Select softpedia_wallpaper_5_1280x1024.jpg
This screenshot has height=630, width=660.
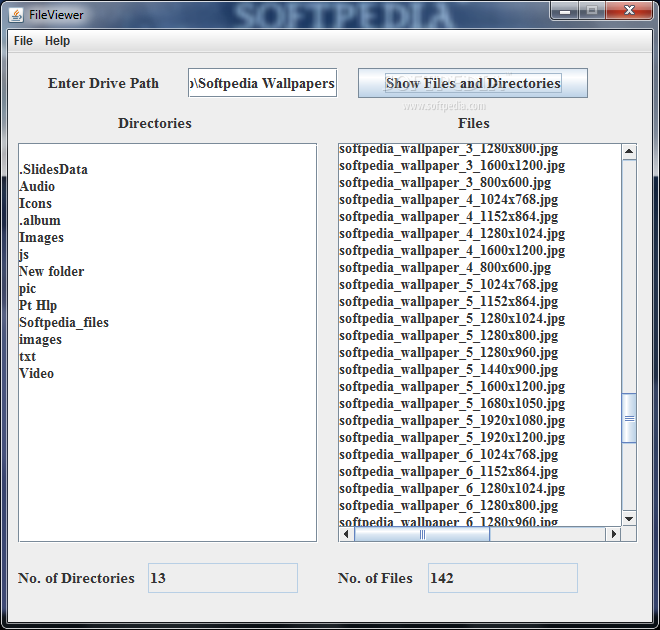point(452,318)
